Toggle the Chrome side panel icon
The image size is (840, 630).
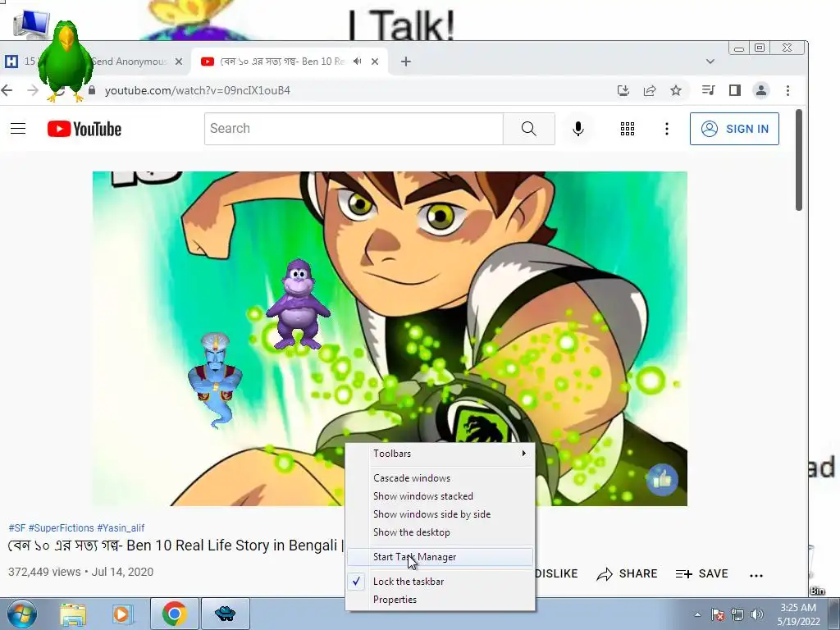tap(735, 90)
